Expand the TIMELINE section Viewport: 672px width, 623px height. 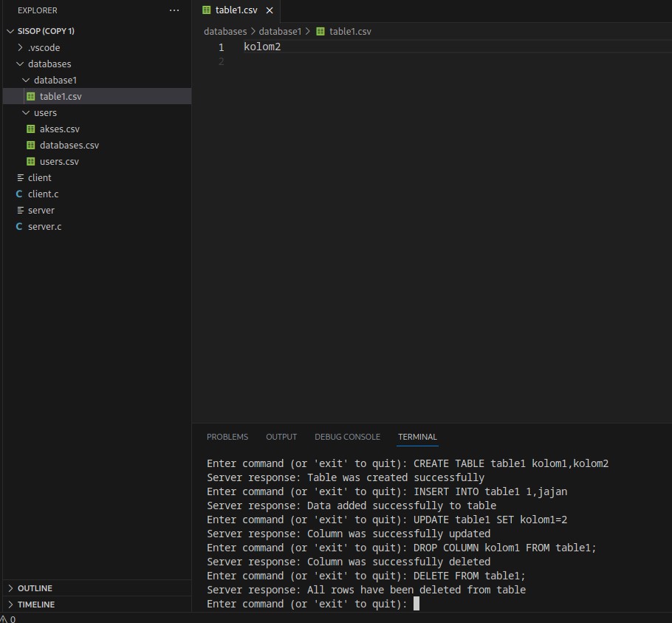coord(11,605)
